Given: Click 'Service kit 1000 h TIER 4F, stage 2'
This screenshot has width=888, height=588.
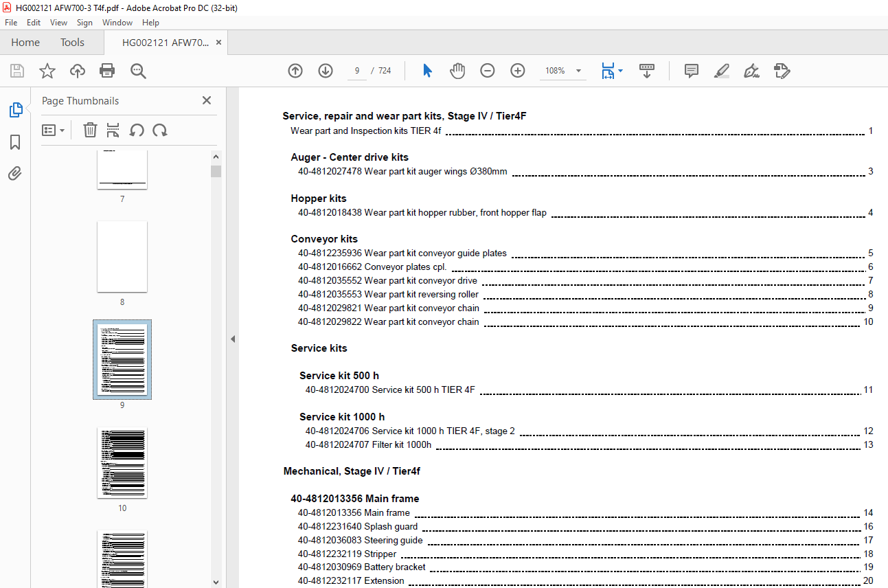Looking at the screenshot, I should pyautogui.click(x=410, y=431).
